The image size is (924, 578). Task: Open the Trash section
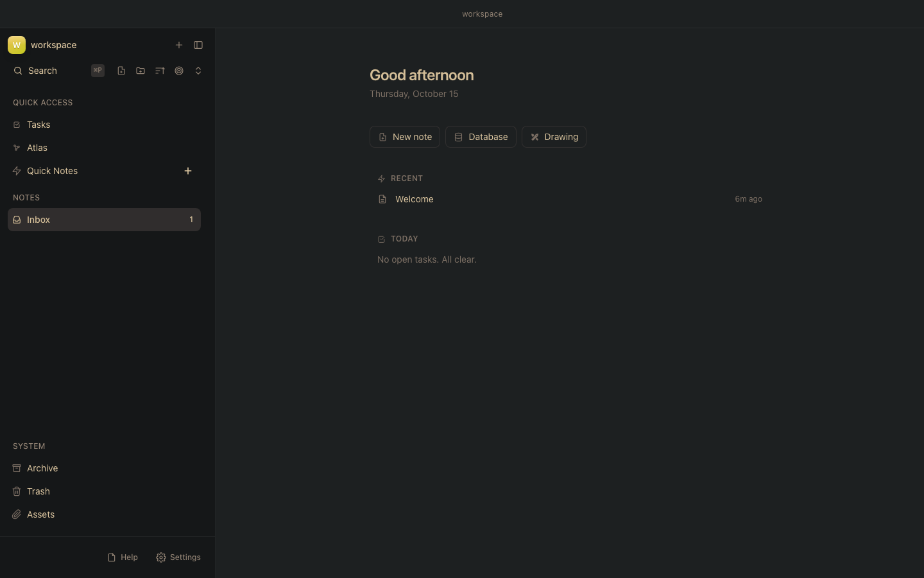pyautogui.click(x=104, y=491)
